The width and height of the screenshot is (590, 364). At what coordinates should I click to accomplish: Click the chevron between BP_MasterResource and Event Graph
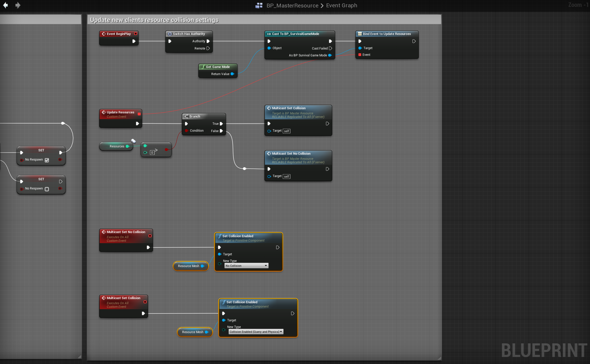[x=322, y=5]
